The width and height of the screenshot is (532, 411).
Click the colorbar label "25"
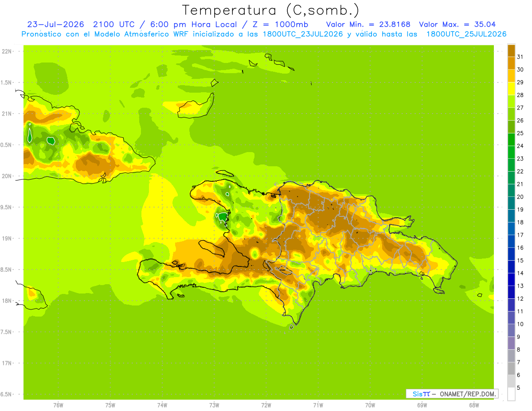(520, 133)
